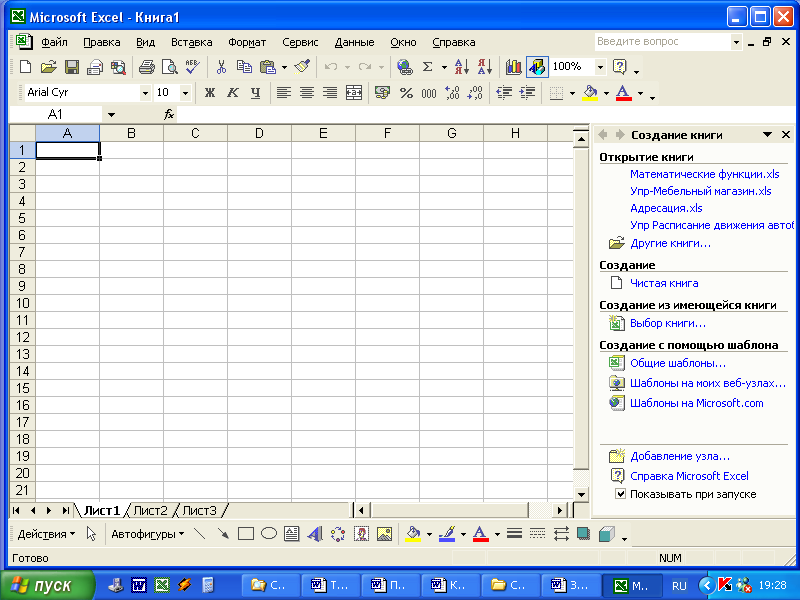Screen dimensions: 800x600
Task: Click the Введите вопрос help box
Action: tap(662, 42)
